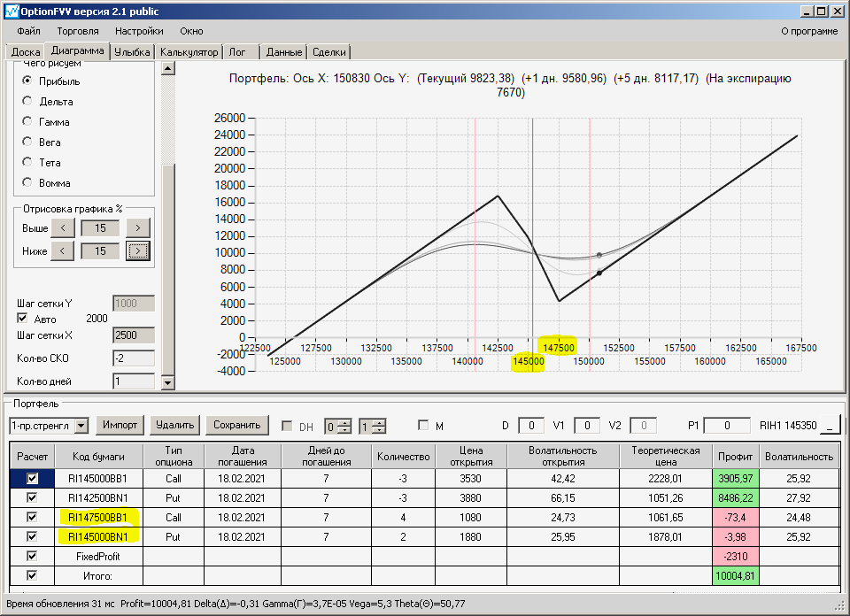Viewport: 850px width, 616px height.
Task: Click the underscore button next to RIH1 145350
Action: click(830, 426)
